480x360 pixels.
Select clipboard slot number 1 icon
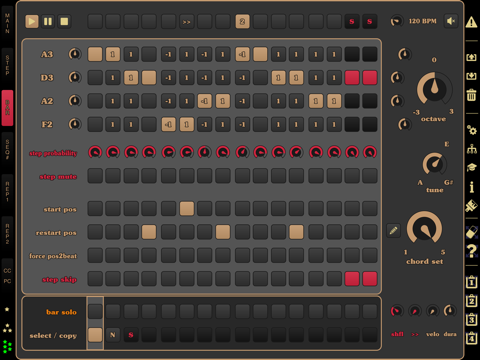(x=471, y=282)
